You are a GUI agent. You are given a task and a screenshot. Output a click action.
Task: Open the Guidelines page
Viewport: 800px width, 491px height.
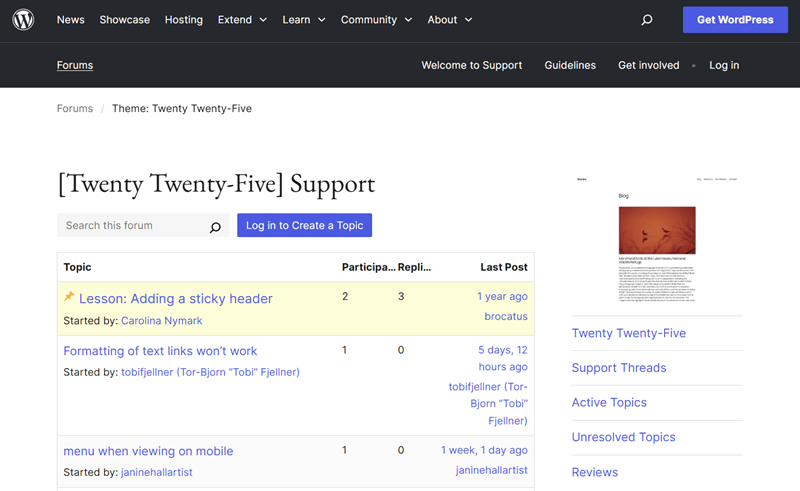(x=570, y=65)
